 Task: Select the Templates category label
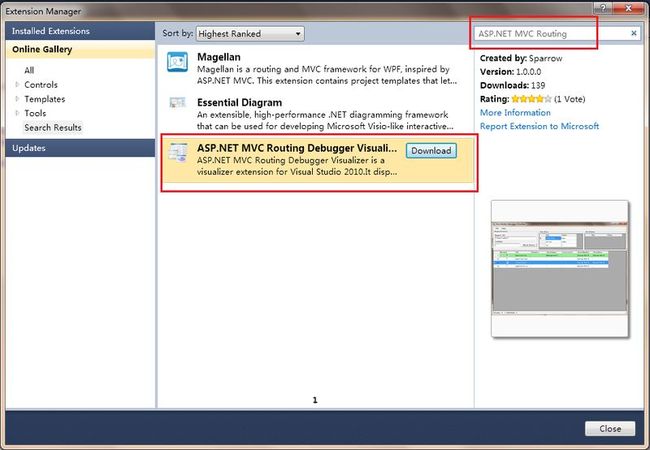[x=44, y=99]
